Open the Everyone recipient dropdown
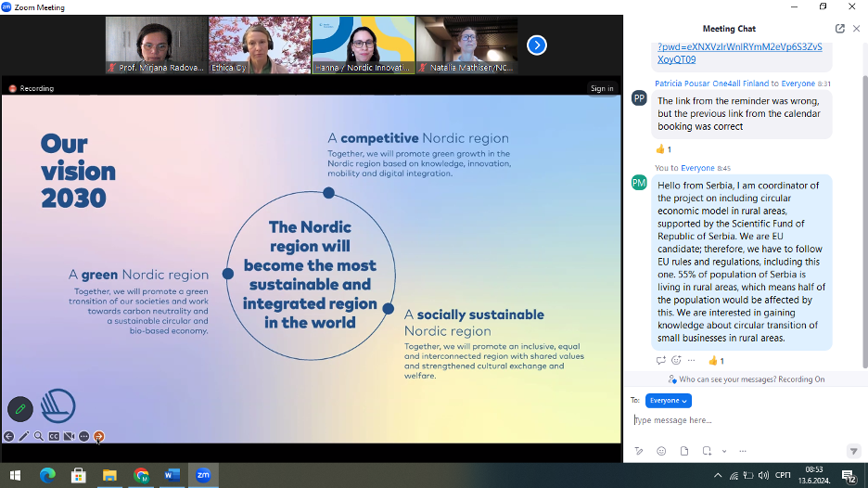This screenshot has height=488, width=868. pyautogui.click(x=668, y=401)
